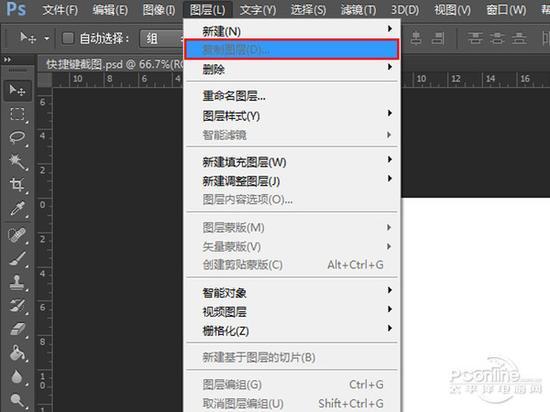Select the Clone Stamp tool
Image resolution: width=550 pixels, height=412 pixels.
[x=17, y=282]
